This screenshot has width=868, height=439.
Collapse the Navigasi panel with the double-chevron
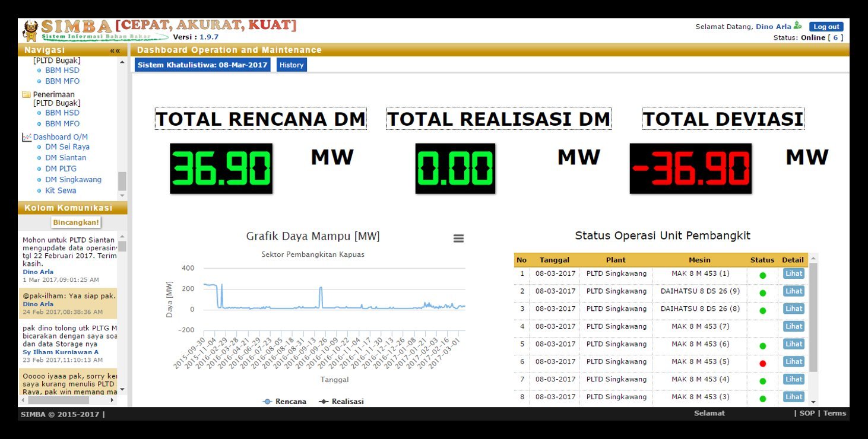tap(115, 50)
